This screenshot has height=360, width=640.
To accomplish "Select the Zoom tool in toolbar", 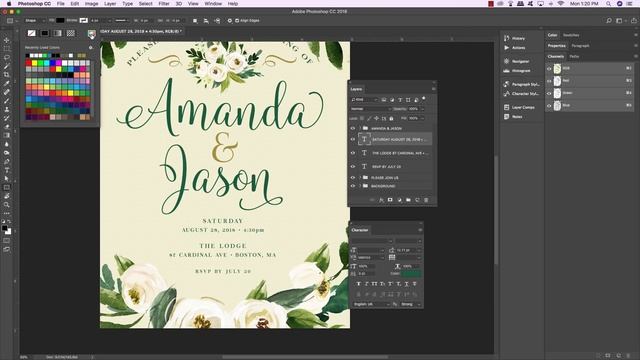I will point(7,205).
